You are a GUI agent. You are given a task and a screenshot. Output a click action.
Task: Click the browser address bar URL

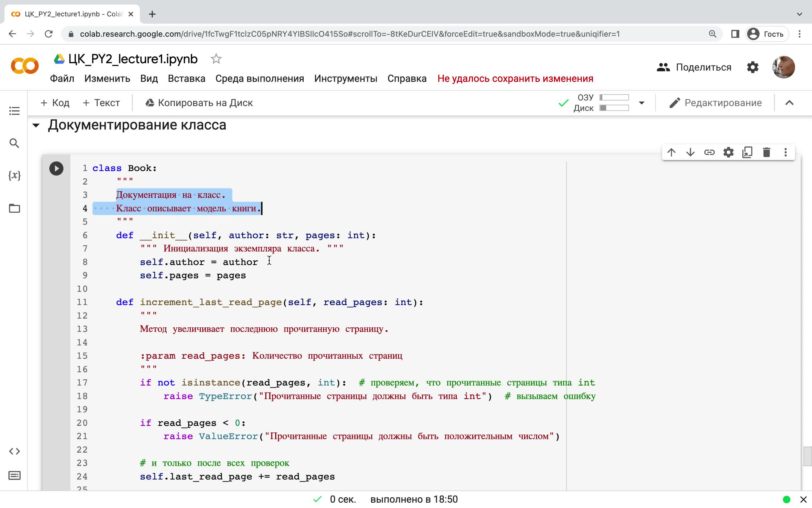[x=350, y=34]
